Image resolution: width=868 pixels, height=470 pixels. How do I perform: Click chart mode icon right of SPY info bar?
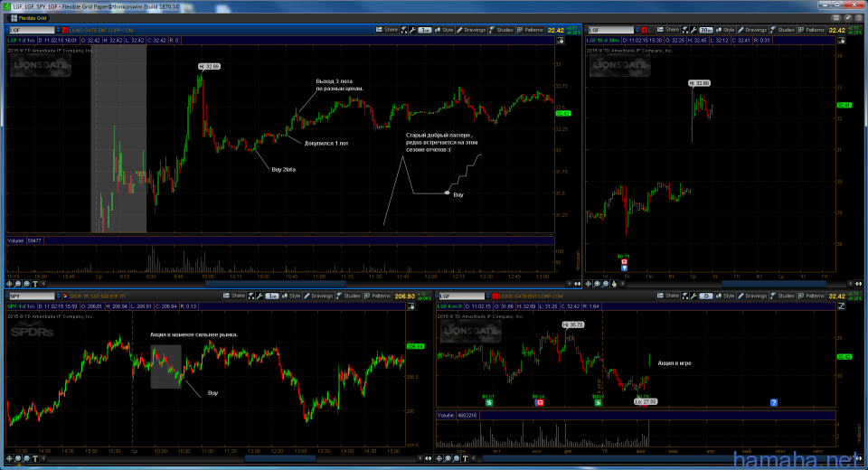point(411,306)
